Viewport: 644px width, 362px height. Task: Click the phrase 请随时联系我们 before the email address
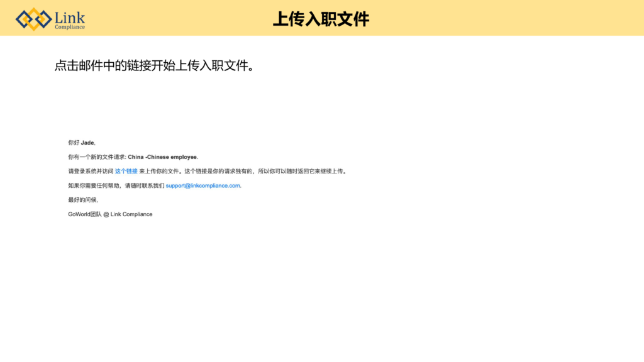144,185
